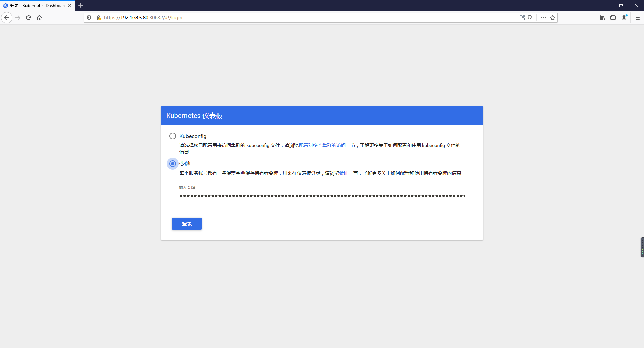Open the Firefox hamburger menu
This screenshot has width=644, height=348.
(638, 18)
